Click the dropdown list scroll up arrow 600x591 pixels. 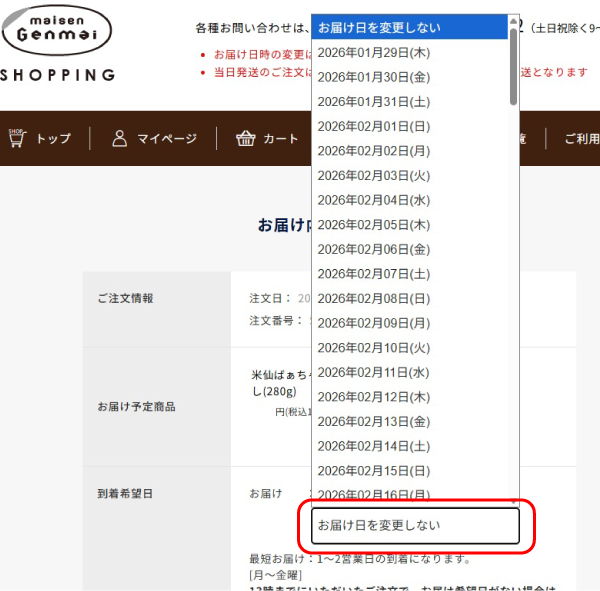[513, 21]
